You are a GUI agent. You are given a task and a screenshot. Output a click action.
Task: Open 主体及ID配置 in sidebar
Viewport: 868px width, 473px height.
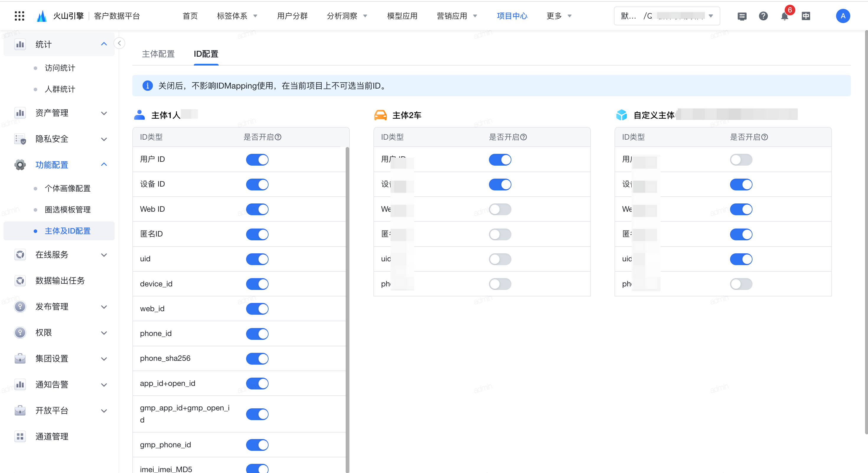pyautogui.click(x=68, y=231)
